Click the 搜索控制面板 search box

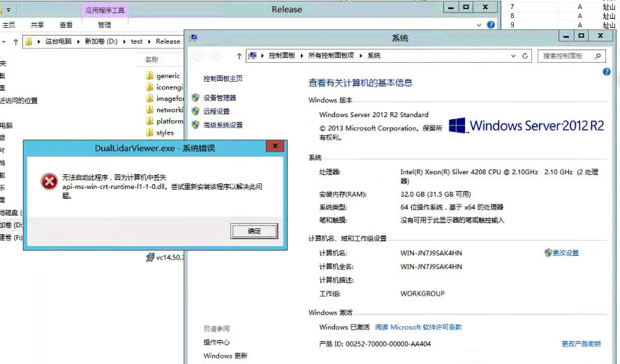[x=567, y=56]
